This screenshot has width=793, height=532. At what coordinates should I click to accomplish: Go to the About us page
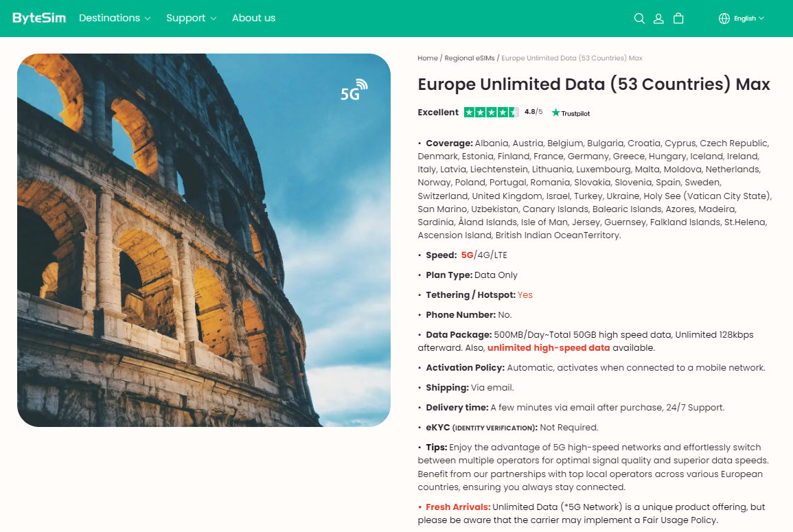253,19
